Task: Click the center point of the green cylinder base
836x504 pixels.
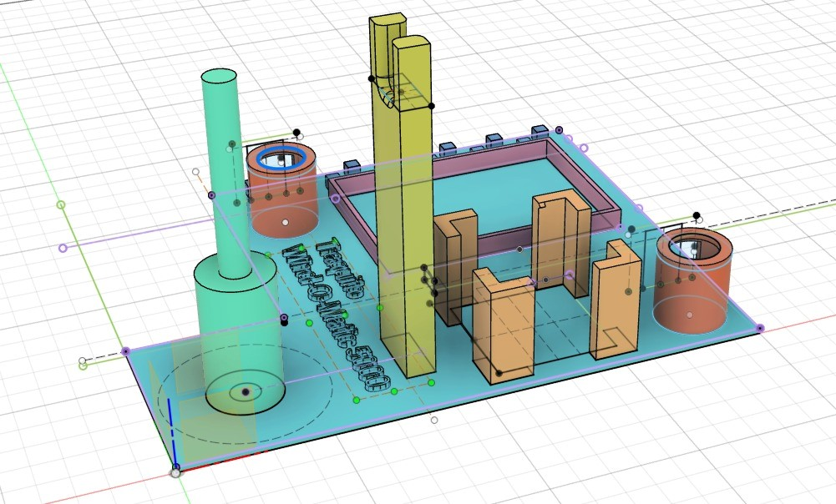Action: [246, 391]
